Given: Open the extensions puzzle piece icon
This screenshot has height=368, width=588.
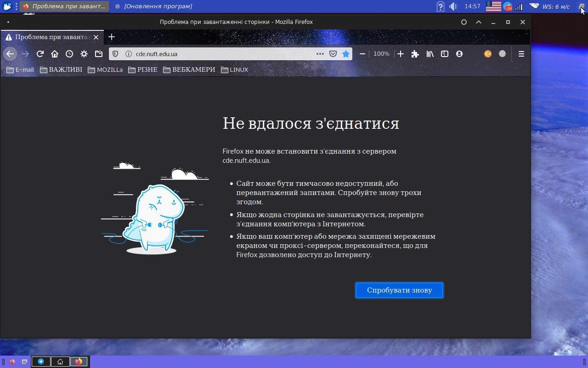Looking at the screenshot, I should (x=415, y=54).
